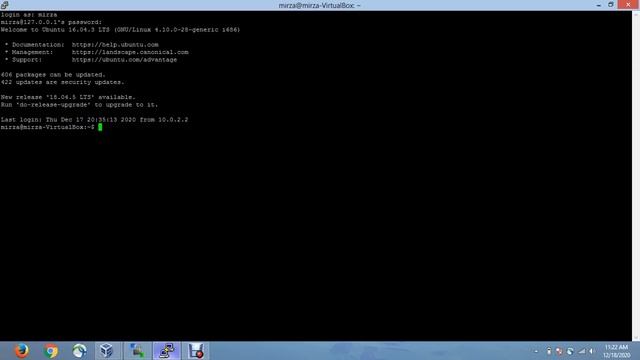The width and height of the screenshot is (640, 360).
Task: Click the '406 packages can be updated.' line
Action: coord(53,75)
